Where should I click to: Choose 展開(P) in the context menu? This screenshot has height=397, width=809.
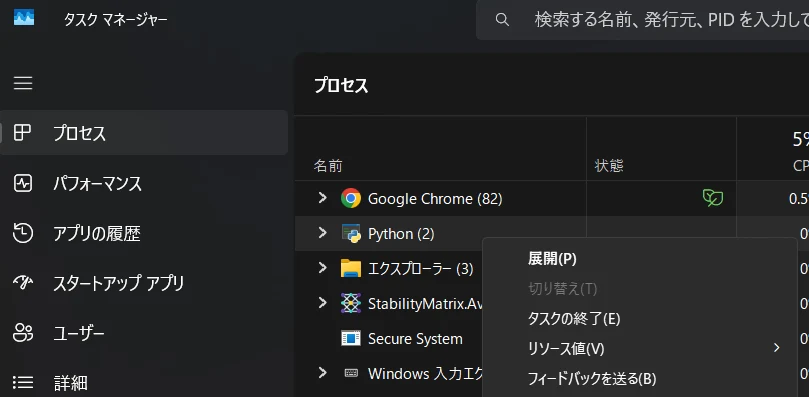552,259
